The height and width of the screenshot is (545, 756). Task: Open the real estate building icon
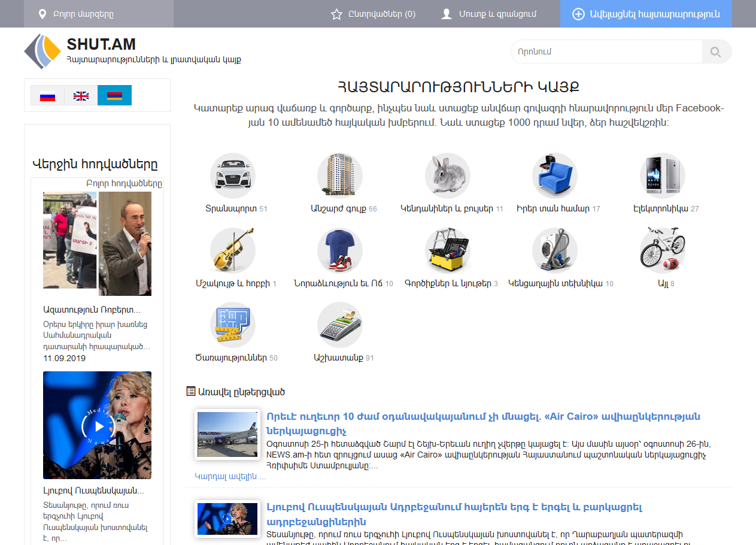pos(339,175)
